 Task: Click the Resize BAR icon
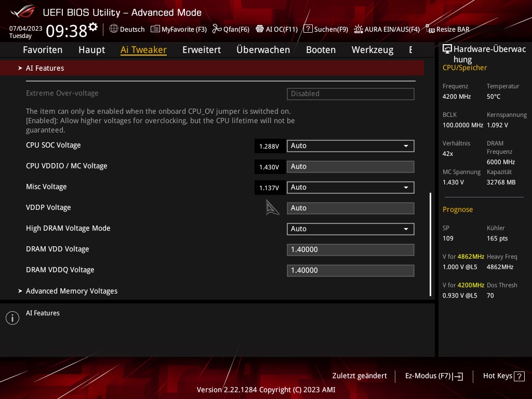click(430, 29)
